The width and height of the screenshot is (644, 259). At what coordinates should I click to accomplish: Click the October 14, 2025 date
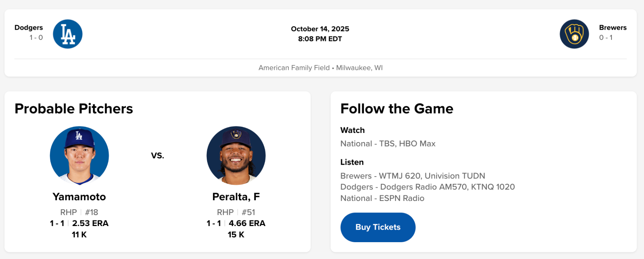(x=320, y=29)
